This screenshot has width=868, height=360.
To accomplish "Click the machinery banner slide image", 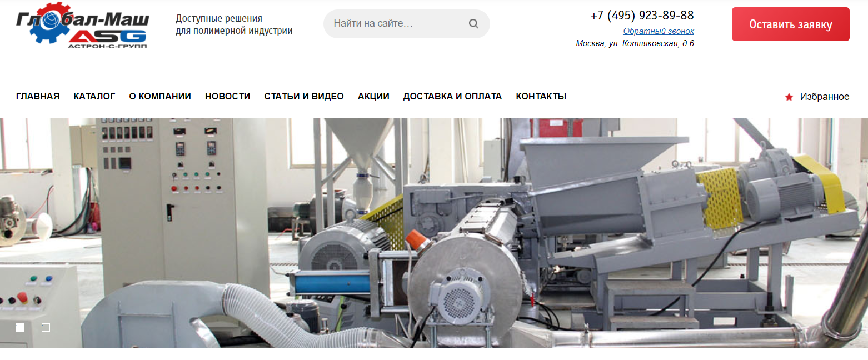I will pyautogui.click(x=434, y=233).
